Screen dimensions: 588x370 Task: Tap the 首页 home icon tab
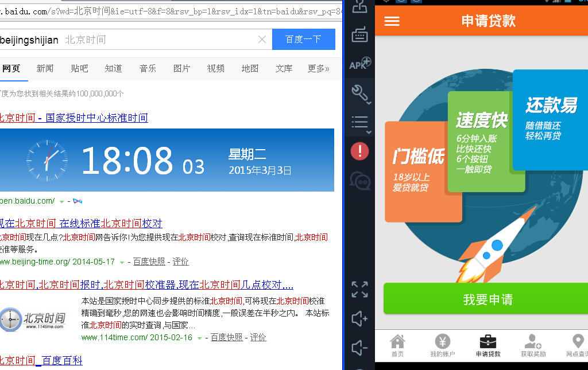point(397,346)
